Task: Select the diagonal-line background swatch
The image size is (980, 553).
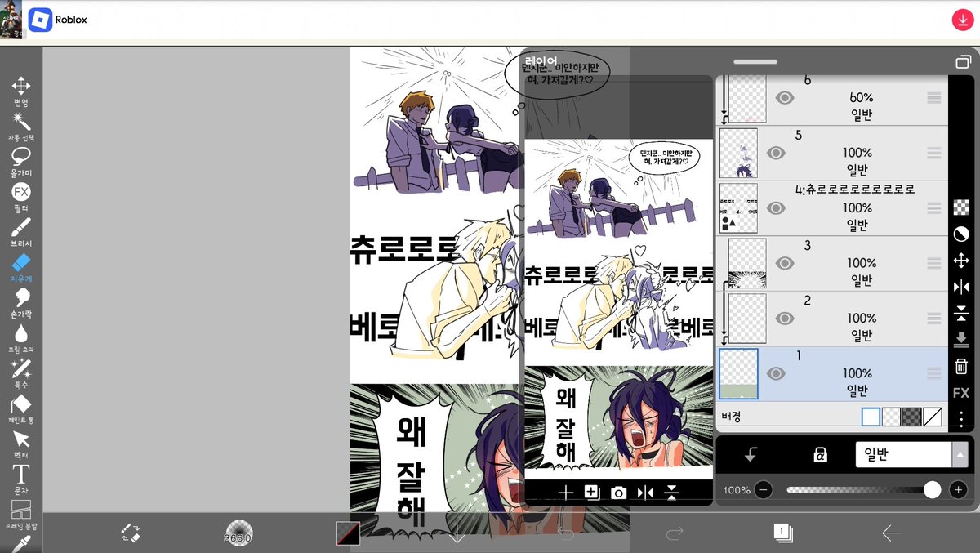Action: pyautogui.click(x=933, y=417)
